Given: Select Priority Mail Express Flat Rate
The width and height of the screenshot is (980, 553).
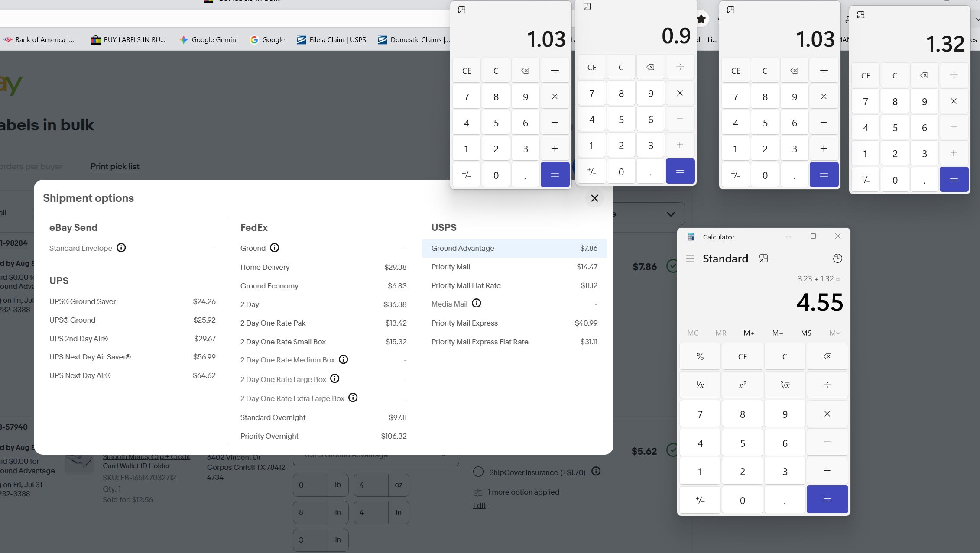Looking at the screenshot, I should (514, 342).
